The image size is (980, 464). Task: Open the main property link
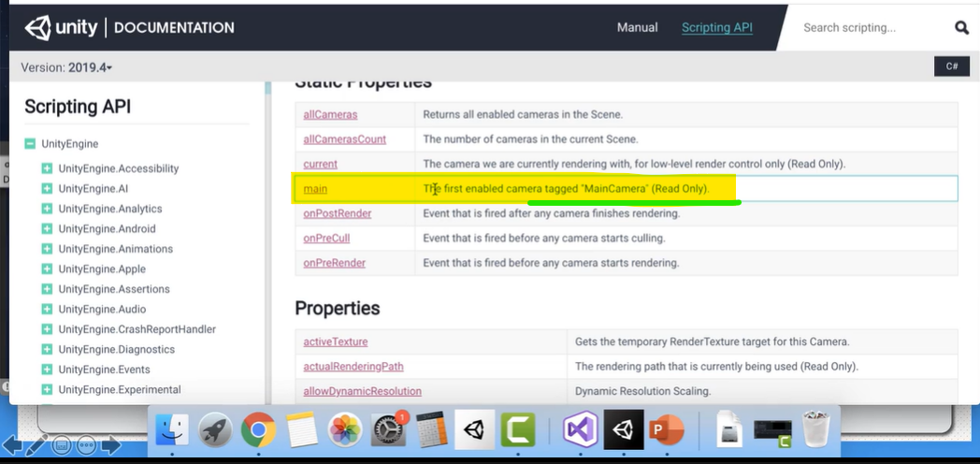point(315,189)
